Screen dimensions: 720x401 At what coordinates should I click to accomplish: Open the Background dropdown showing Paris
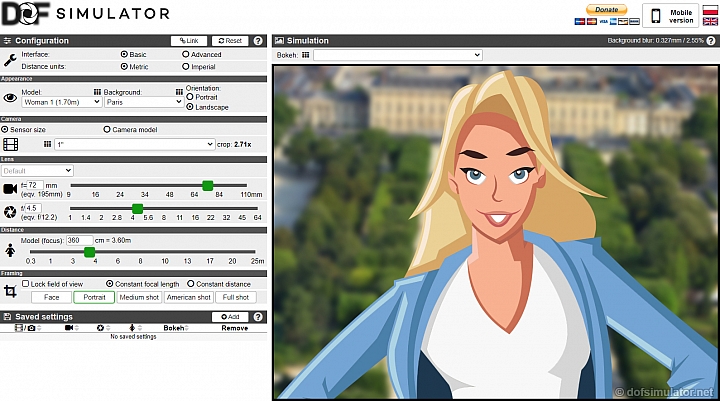[144, 102]
